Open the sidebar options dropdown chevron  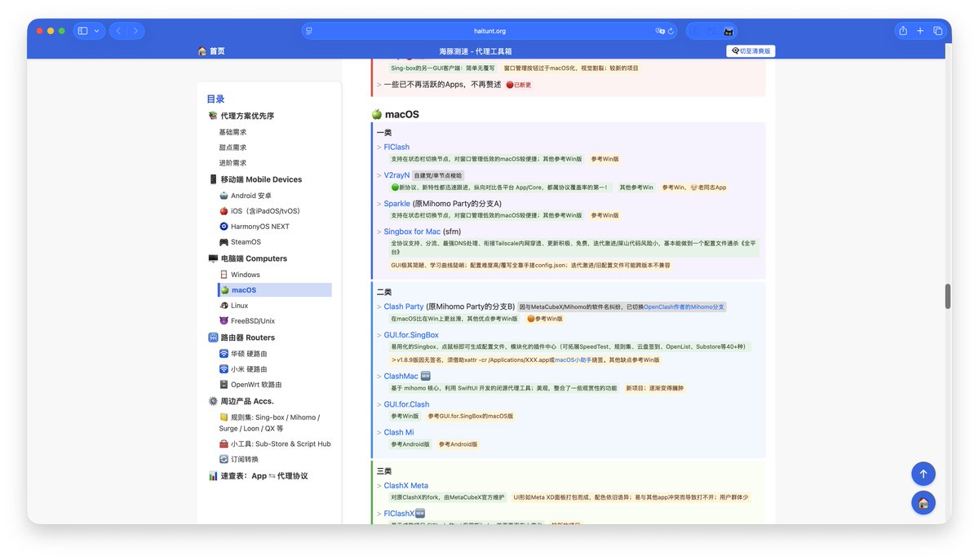(97, 31)
